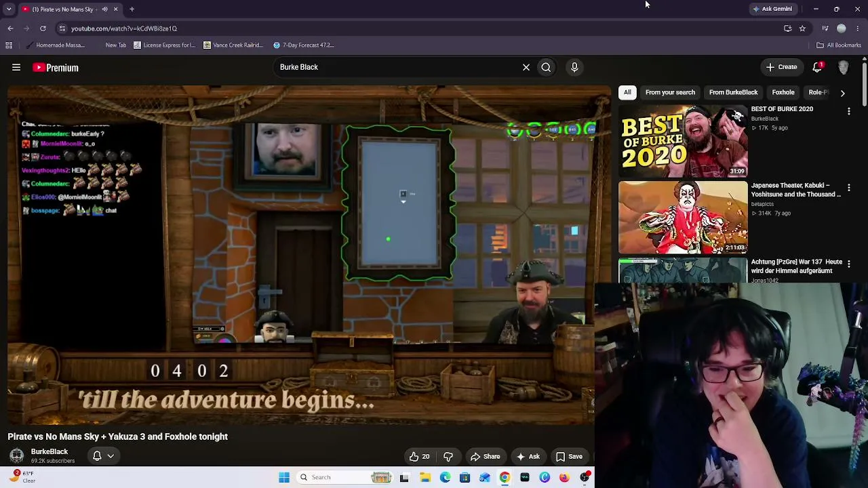
Task: View site information in address bar
Action: pyautogui.click(x=62, y=28)
